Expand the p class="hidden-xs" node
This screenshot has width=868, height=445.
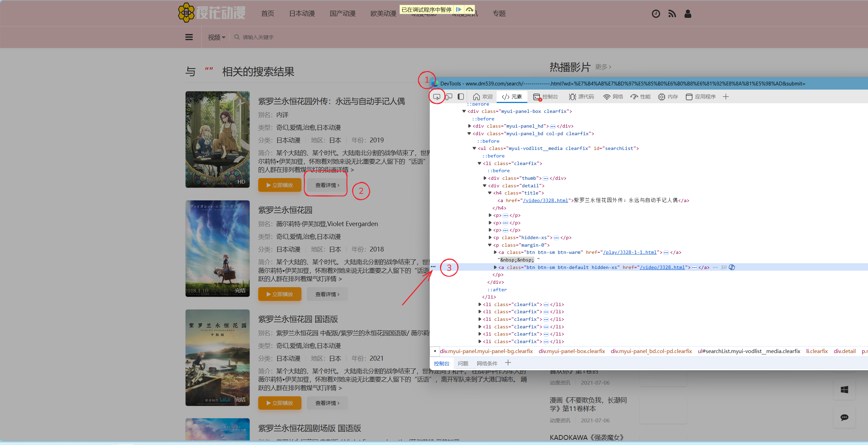point(490,237)
